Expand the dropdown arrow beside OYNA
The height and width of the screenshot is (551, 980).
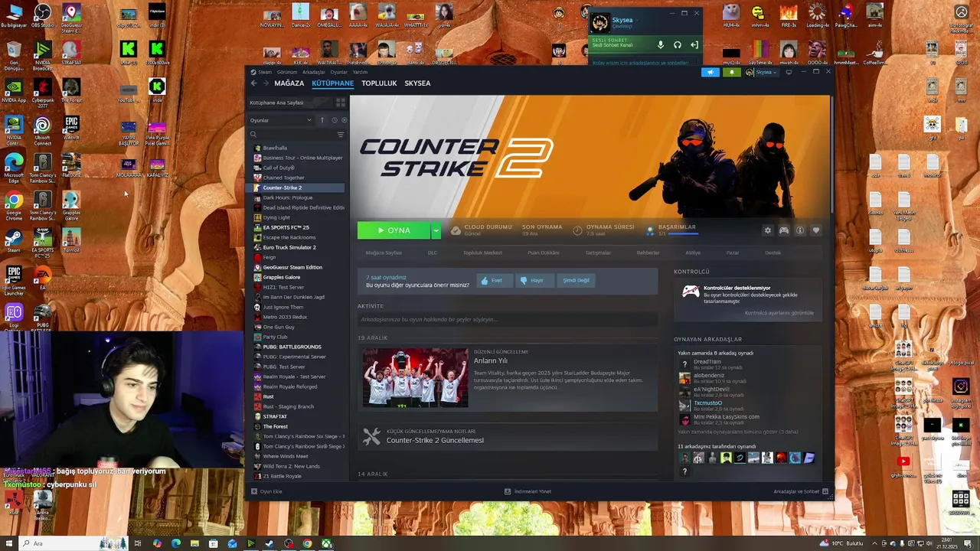[436, 230]
